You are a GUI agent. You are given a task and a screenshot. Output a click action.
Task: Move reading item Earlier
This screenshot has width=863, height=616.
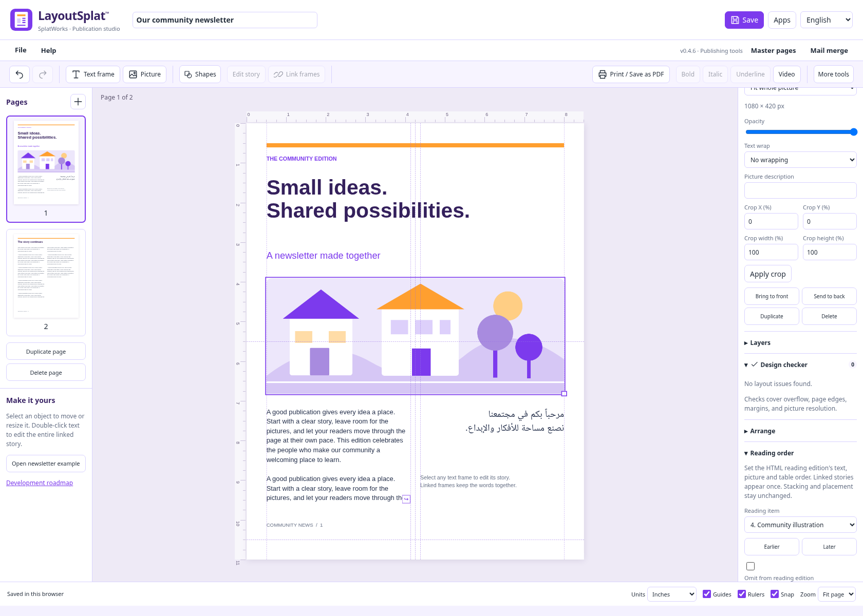click(772, 547)
